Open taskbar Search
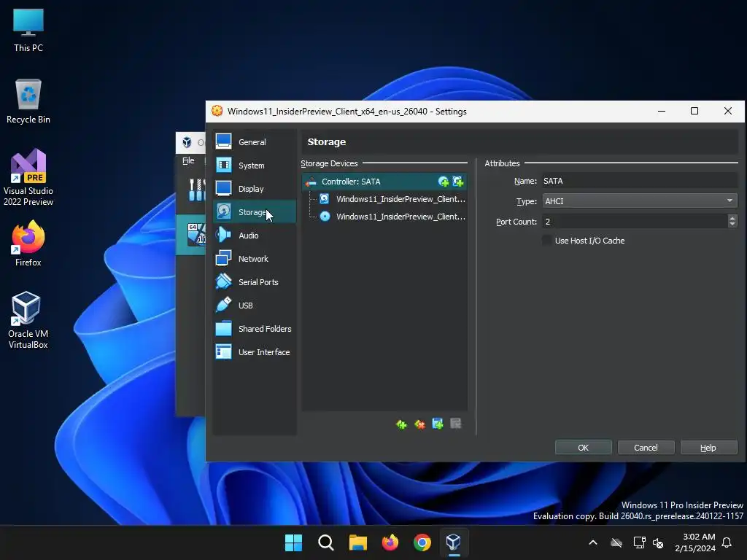The image size is (747, 560). pyautogui.click(x=326, y=542)
